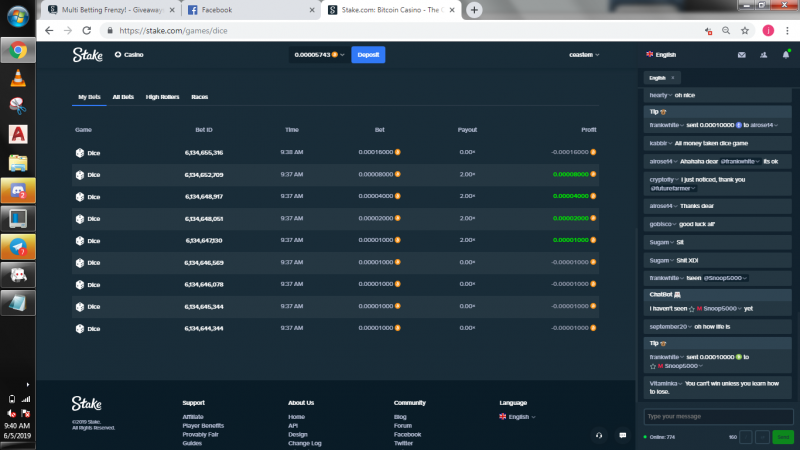
Task: Open kabbir's user menu in chat
Action: click(661, 143)
